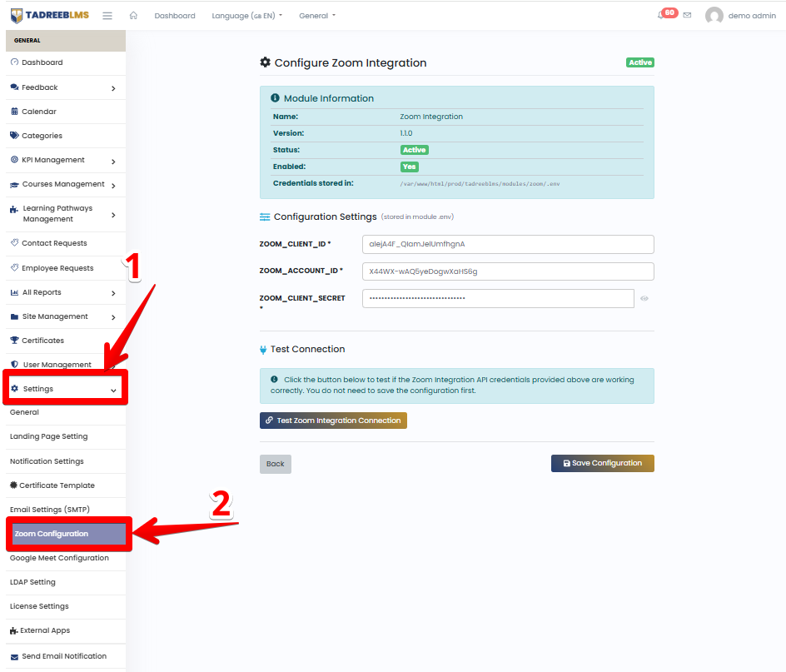The height and width of the screenshot is (672, 786).
Task: Click the TadreebLMS logo
Action: [50, 16]
